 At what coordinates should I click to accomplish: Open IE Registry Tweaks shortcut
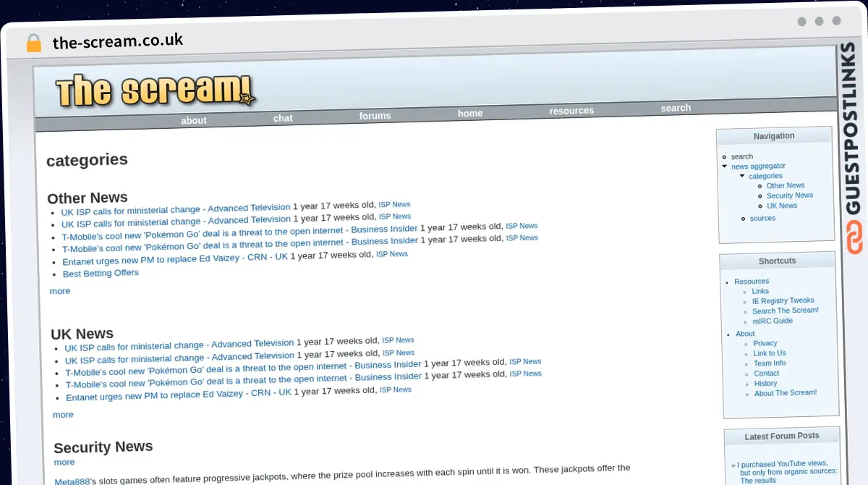click(783, 300)
